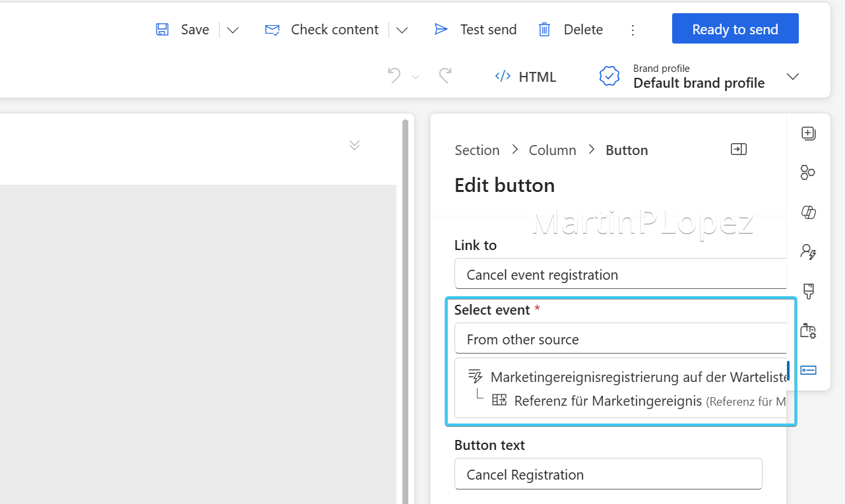Open the add elements panel icon
845x504 pixels.
(x=808, y=133)
